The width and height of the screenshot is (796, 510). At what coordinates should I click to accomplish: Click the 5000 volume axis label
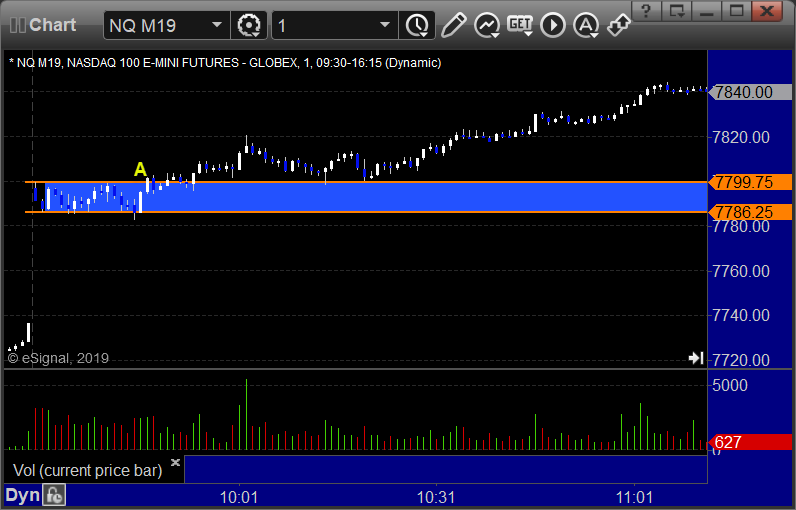pyautogui.click(x=730, y=385)
